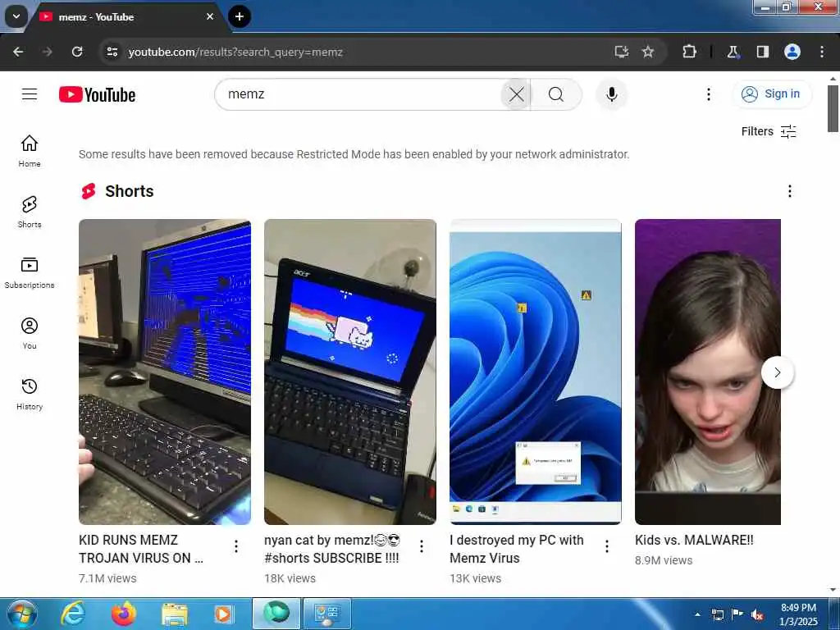This screenshot has width=840, height=630.
Task: Click the install app icon in address bar
Action: pyautogui.click(x=622, y=52)
